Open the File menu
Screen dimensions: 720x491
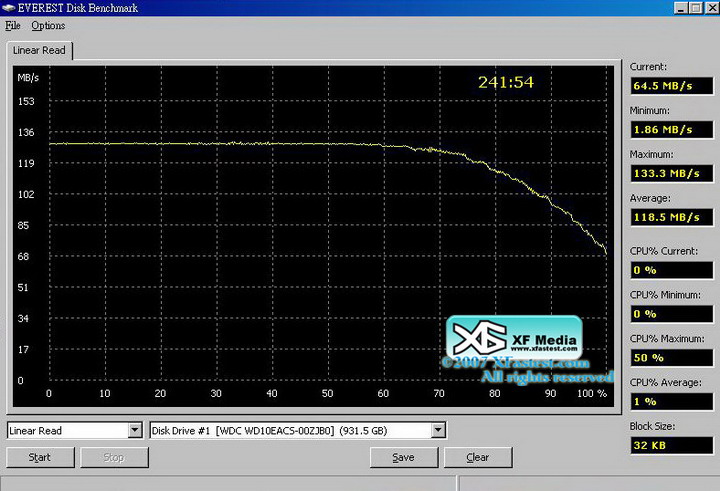(x=12, y=26)
